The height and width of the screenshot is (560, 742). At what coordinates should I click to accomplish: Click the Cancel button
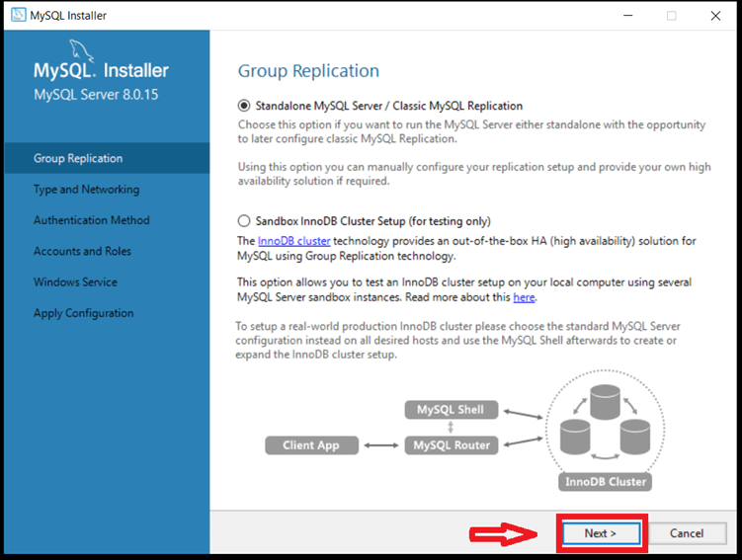(x=687, y=533)
